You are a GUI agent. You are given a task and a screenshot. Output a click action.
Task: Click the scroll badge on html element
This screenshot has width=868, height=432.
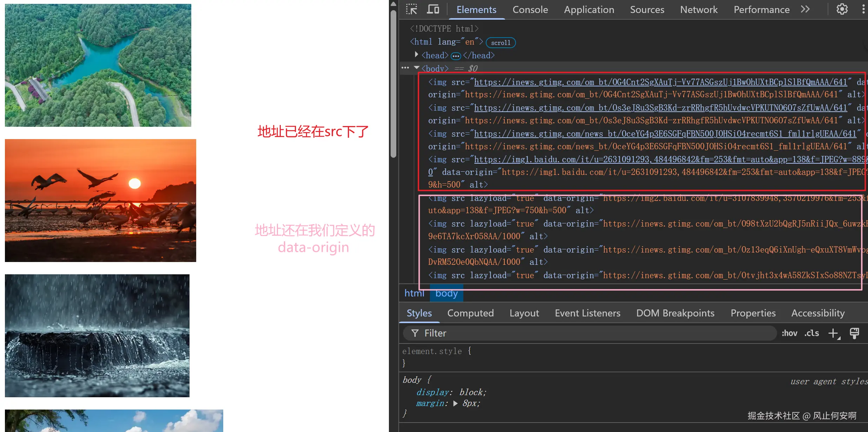501,43
